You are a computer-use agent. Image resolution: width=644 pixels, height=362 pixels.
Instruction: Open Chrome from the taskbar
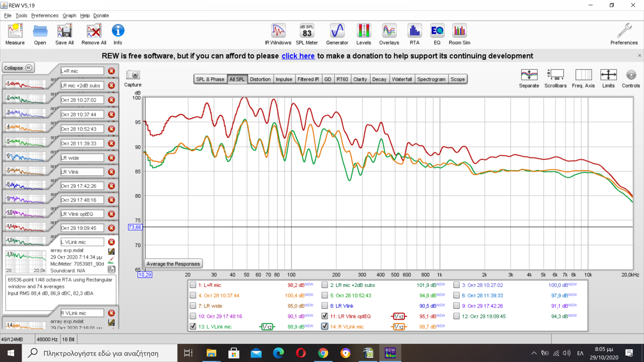(323, 353)
